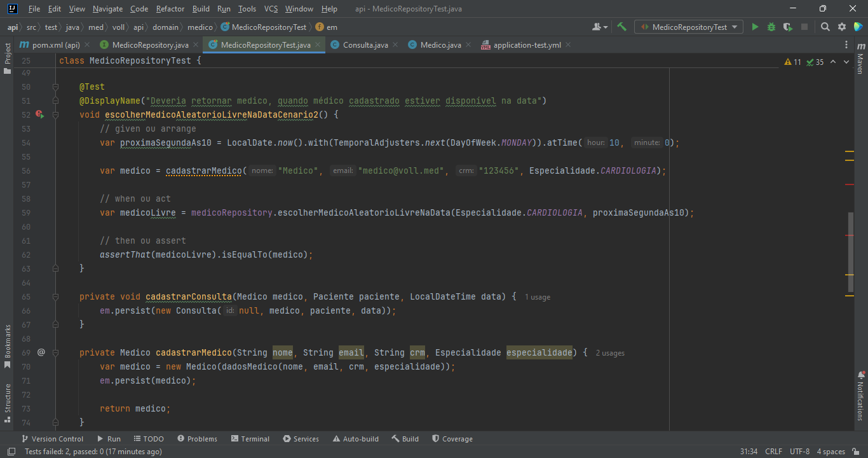Switch to MedicoRepository.java tab
The height and width of the screenshot is (458, 868).
point(150,45)
